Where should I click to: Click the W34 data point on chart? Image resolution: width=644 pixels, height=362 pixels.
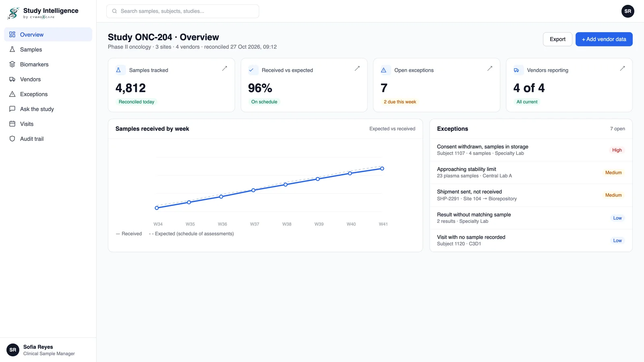[157, 208]
